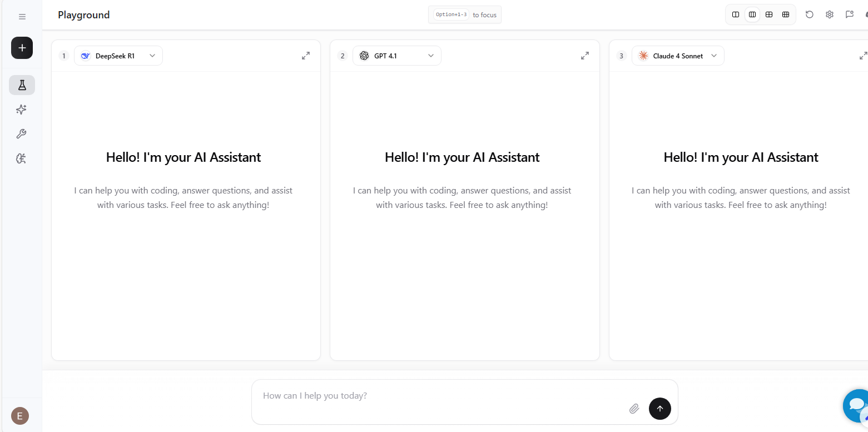
Task: Expand the Claude 4 Sonnet panel fullscreen
Action: 862,56
